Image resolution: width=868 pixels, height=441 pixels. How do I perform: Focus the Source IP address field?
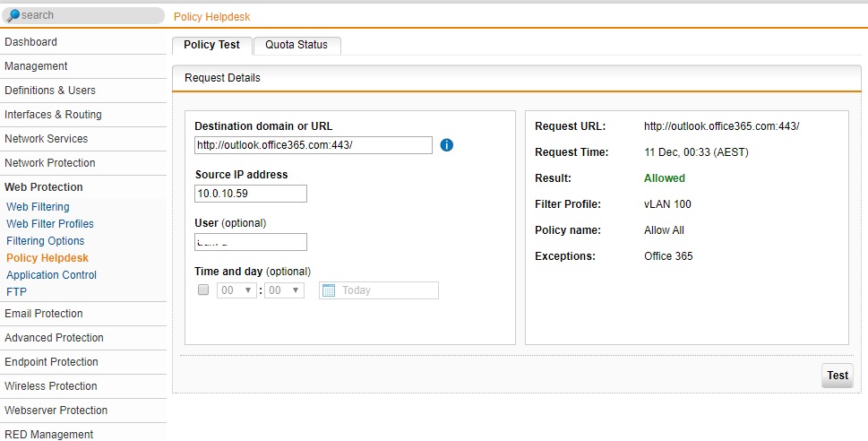pyautogui.click(x=251, y=194)
